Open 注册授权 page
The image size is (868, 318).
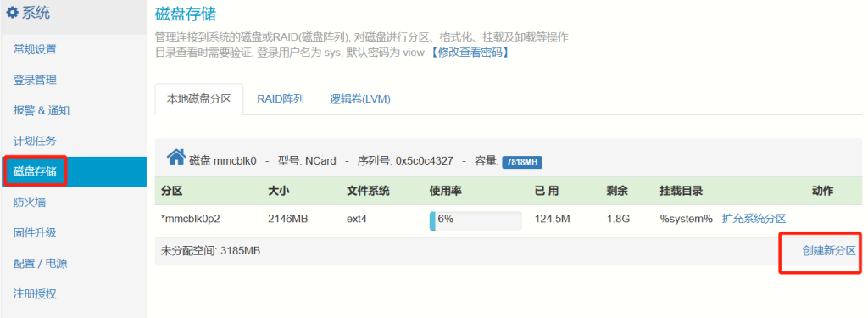click(35, 293)
